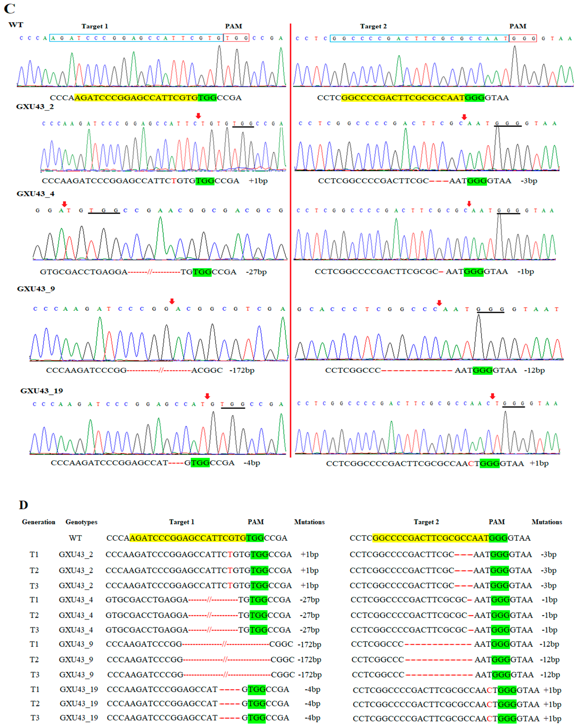578x728 pixels.
Task: Click the GXU43_19 label in panel C
Action: point(42,391)
